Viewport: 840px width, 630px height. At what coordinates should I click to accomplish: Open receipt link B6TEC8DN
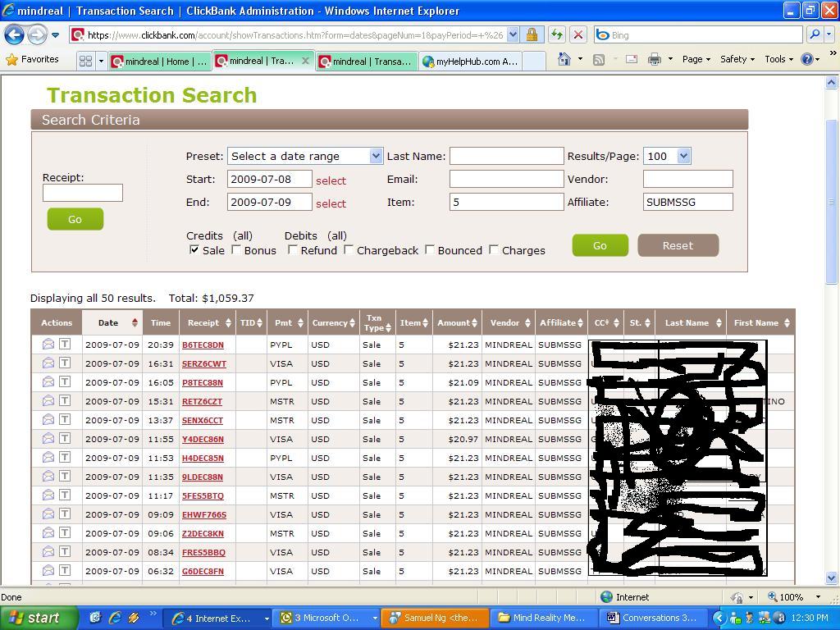click(x=203, y=345)
